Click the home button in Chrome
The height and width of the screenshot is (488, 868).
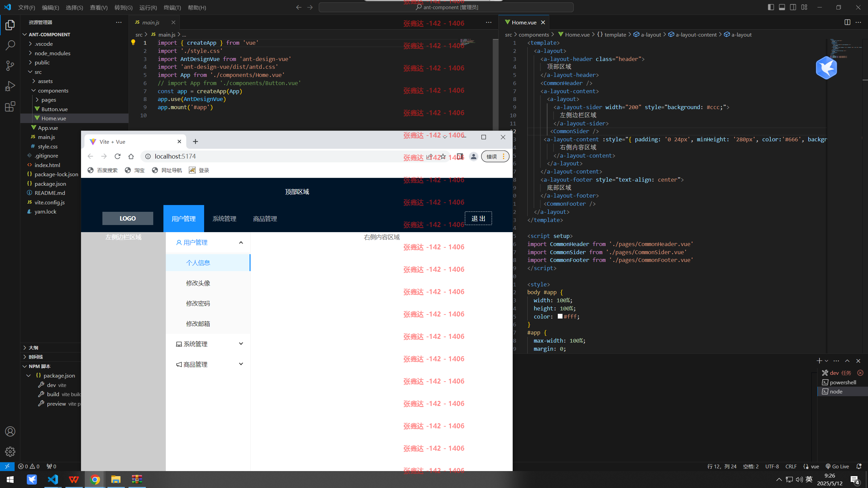point(131,156)
